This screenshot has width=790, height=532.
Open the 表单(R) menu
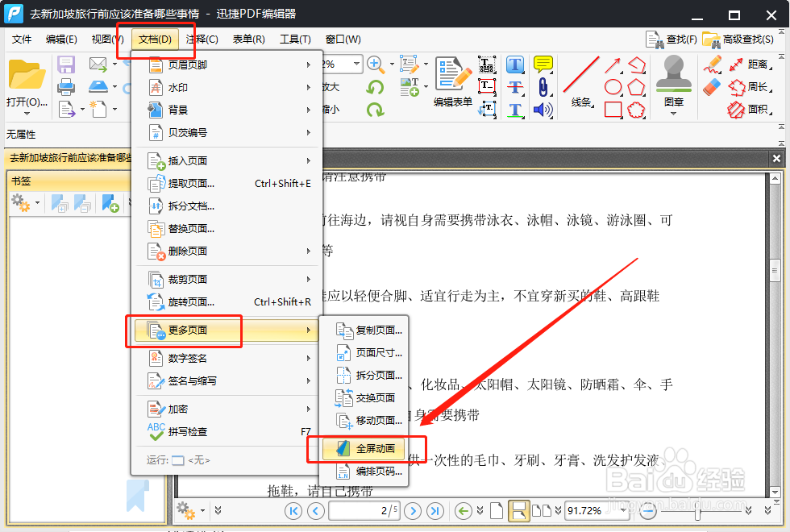pos(249,39)
